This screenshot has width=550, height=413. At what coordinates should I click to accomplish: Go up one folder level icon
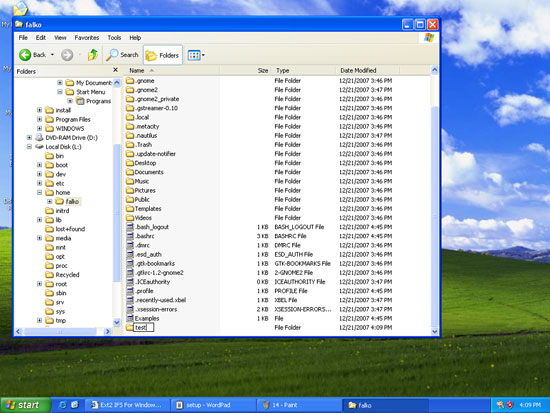tap(93, 55)
